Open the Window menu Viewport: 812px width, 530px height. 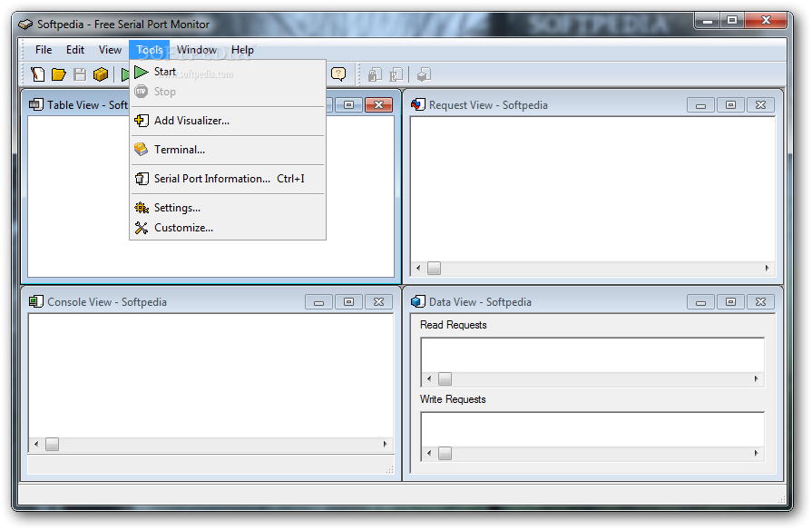[x=197, y=50]
